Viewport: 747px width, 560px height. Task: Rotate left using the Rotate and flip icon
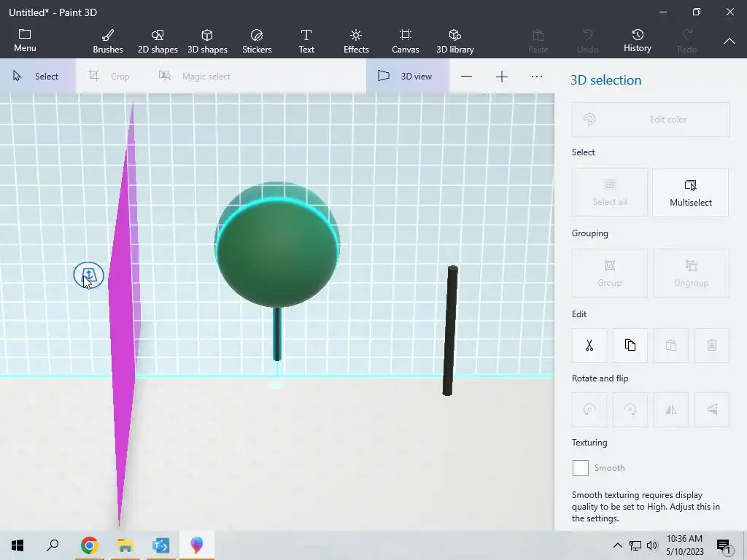[589, 410]
